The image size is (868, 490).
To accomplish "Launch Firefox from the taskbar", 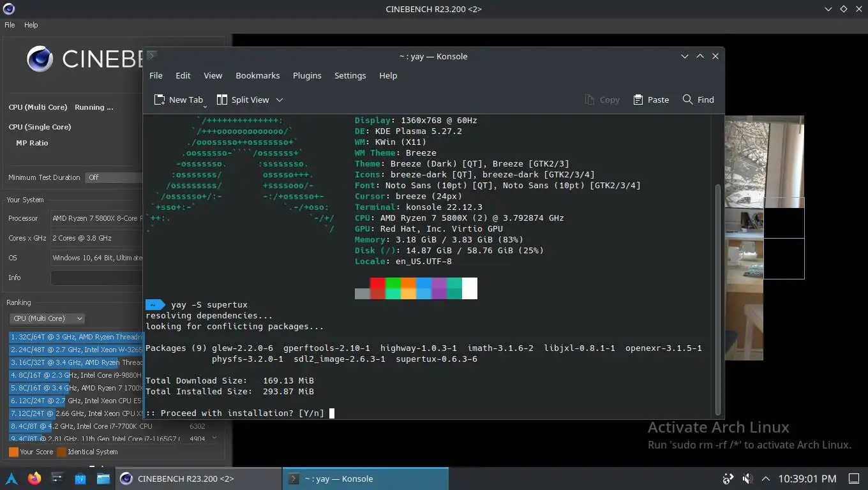I will click(x=34, y=479).
